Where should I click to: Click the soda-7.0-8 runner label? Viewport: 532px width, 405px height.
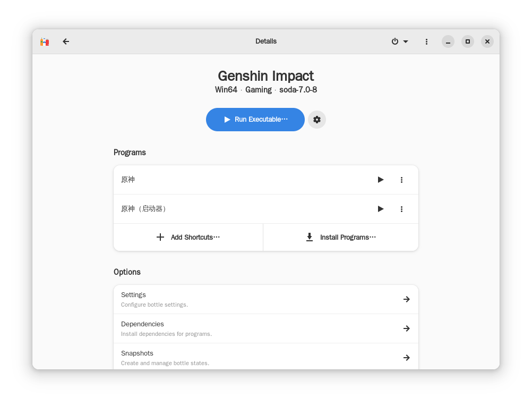[298, 90]
